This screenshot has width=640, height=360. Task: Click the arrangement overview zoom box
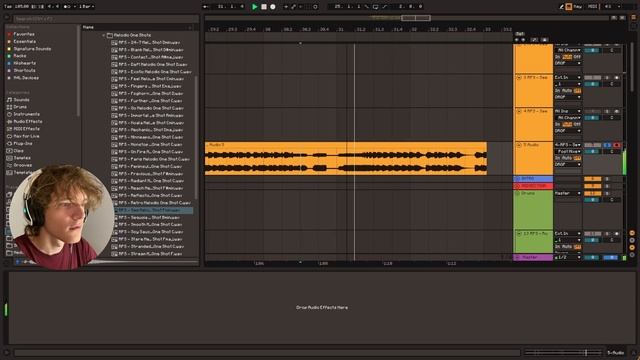(416, 18)
